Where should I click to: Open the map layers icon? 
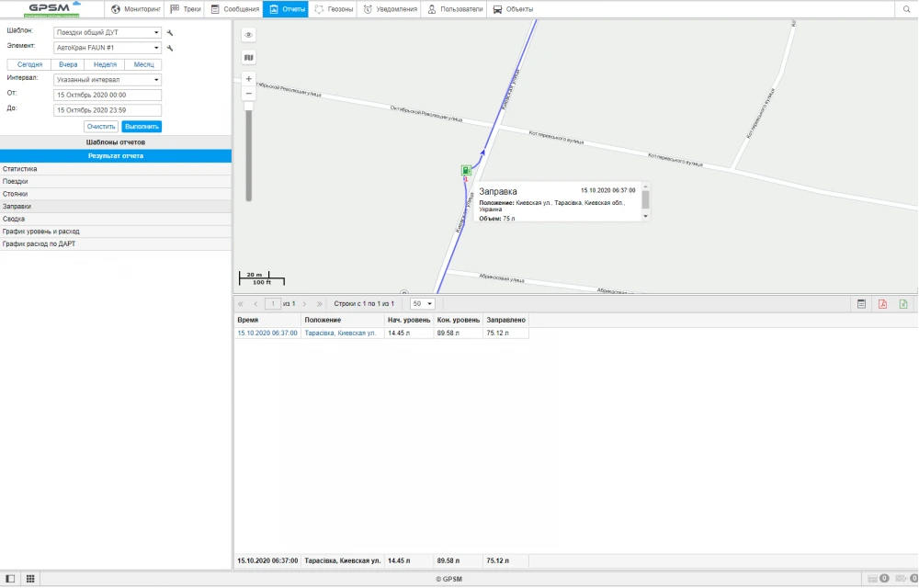[x=248, y=57]
